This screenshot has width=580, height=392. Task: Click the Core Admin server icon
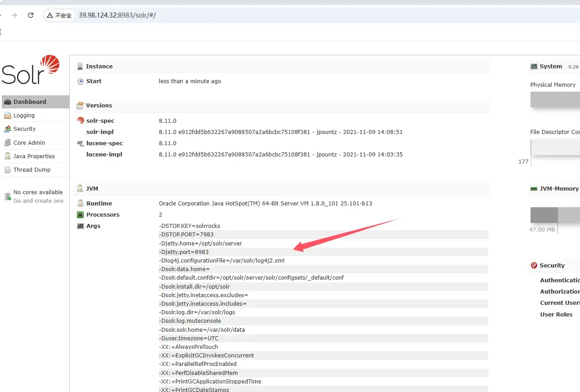pos(8,143)
